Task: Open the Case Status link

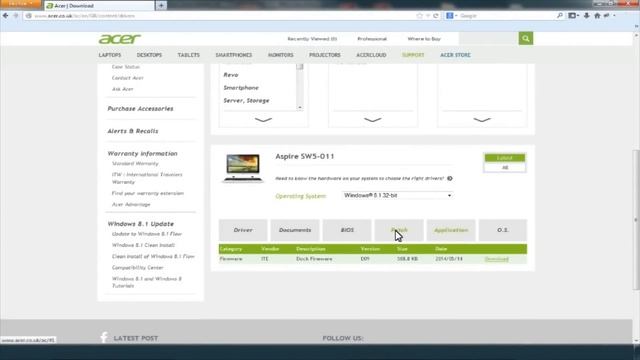Action: pos(126,67)
